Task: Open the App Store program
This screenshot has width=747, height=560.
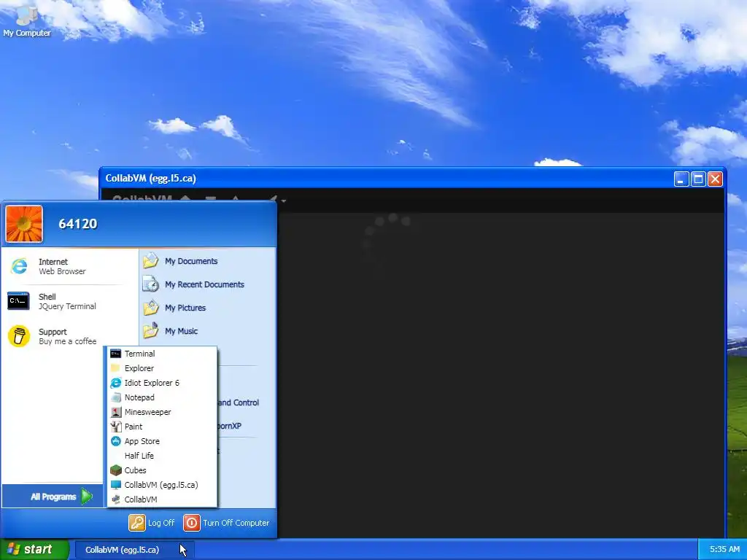Action: 162,441
